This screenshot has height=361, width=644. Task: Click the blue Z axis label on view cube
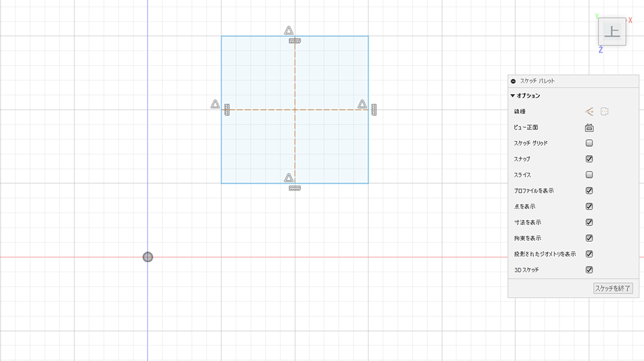pos(601,49)
